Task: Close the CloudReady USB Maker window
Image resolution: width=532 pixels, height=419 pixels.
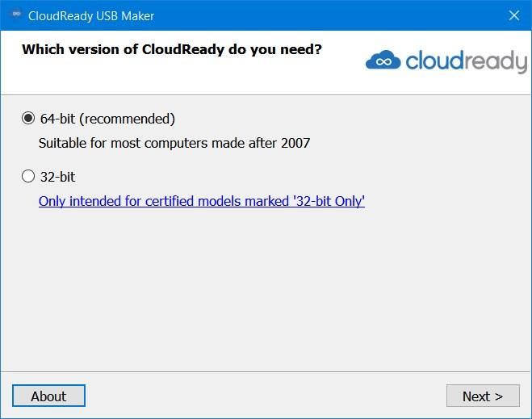Action: tap(514, 15)
